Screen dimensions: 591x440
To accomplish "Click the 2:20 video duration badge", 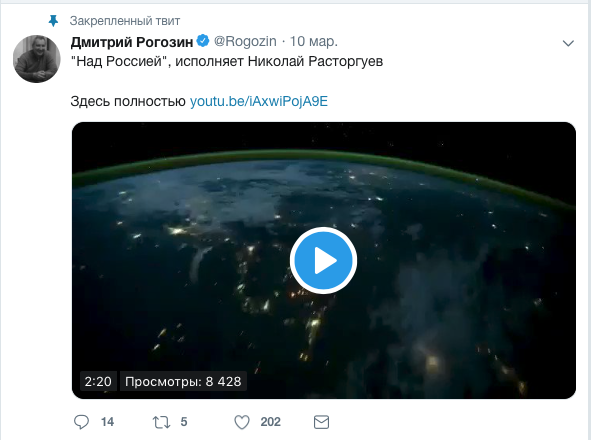I will tap(98, 382).
